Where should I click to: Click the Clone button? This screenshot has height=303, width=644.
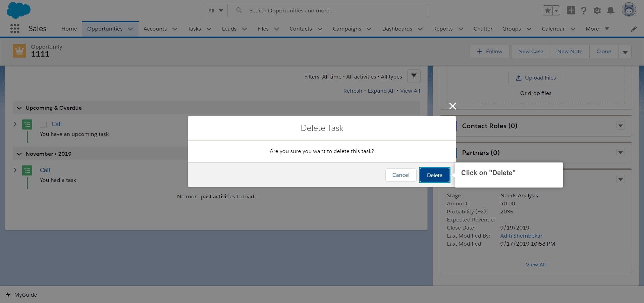[604, 52]
